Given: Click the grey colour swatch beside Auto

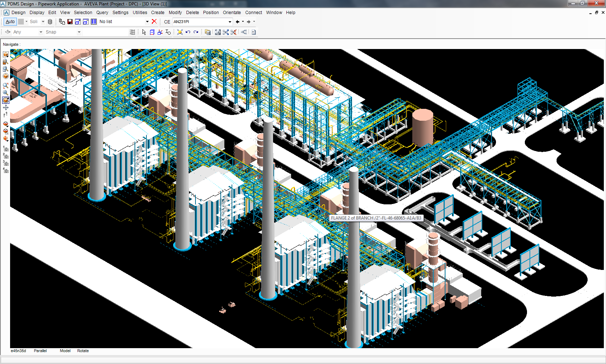Looking at the screenshot, I should [x=21, y=22].
